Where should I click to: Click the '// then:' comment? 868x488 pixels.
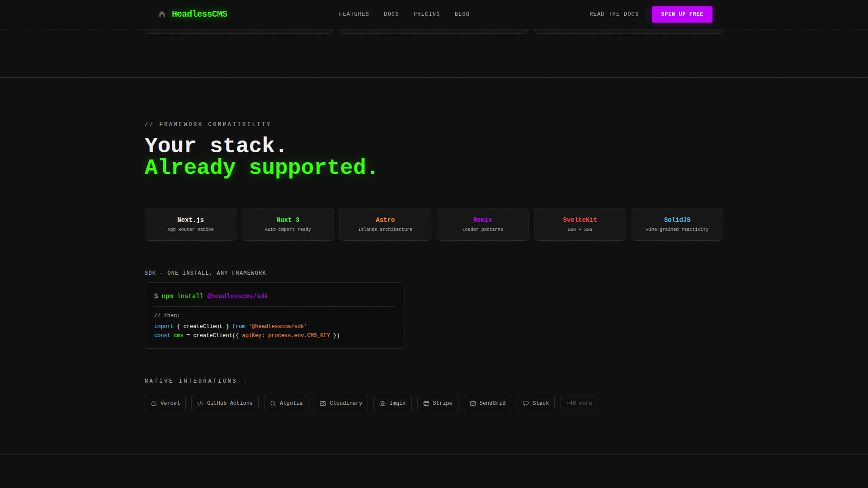coord(167,315)
